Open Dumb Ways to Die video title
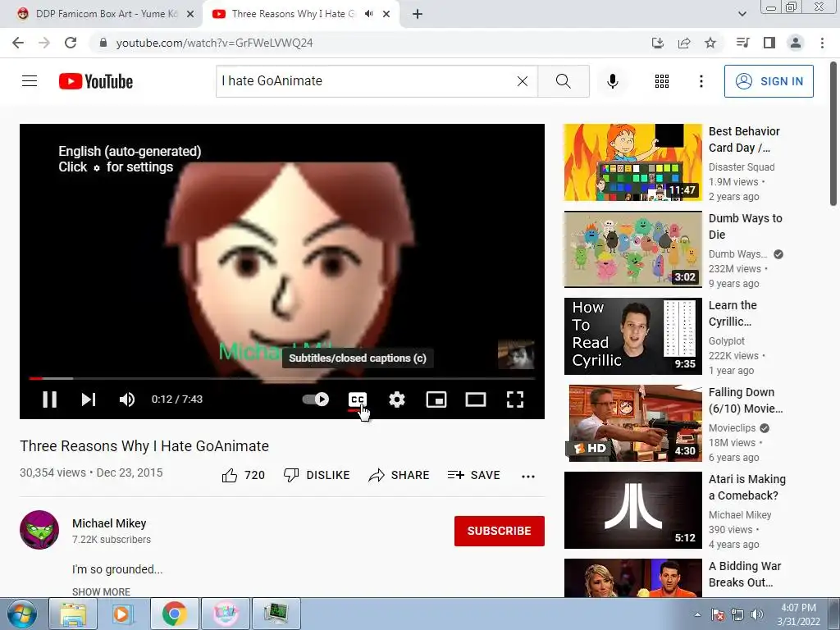 coord(745,226)
